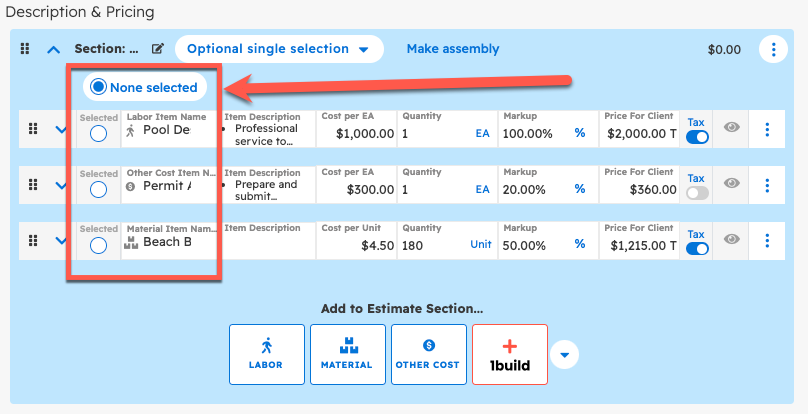Image resolution: width=808 pixels, height=414 pixels.
Task: Collapse the section with the chevron
Action: point(54,49)
